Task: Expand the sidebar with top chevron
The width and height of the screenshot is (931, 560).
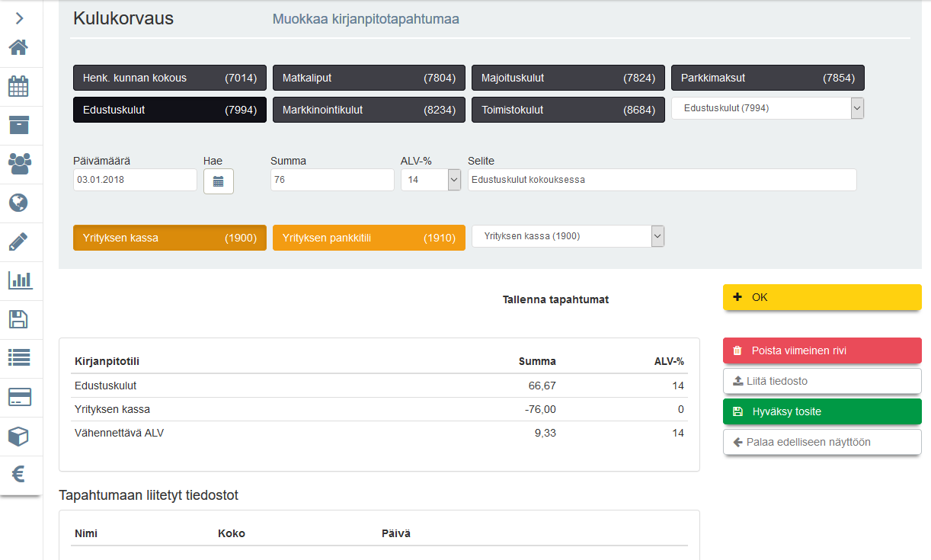Action: click(x=19, y=18)
